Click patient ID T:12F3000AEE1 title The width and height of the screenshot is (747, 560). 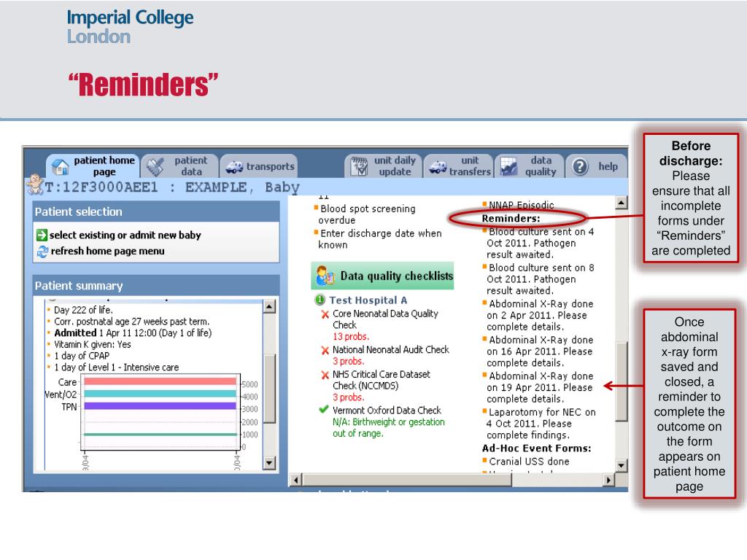click(101, 187)
